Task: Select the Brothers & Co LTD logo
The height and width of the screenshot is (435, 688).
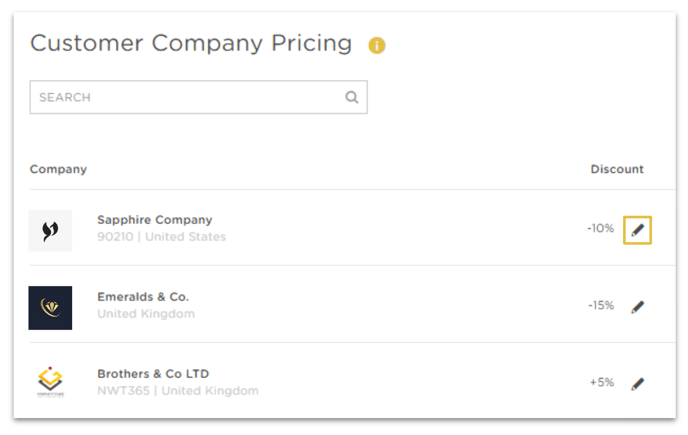Action: tap(50, 382)
